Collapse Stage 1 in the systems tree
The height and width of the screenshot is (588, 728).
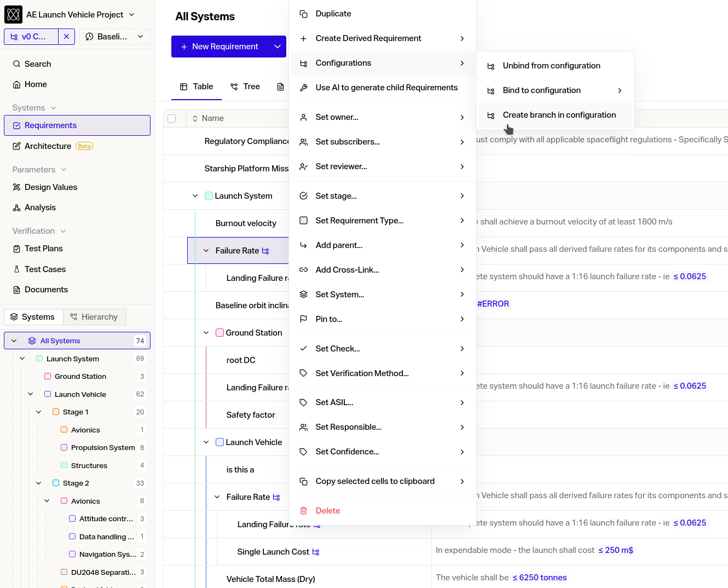pos(39,412)
